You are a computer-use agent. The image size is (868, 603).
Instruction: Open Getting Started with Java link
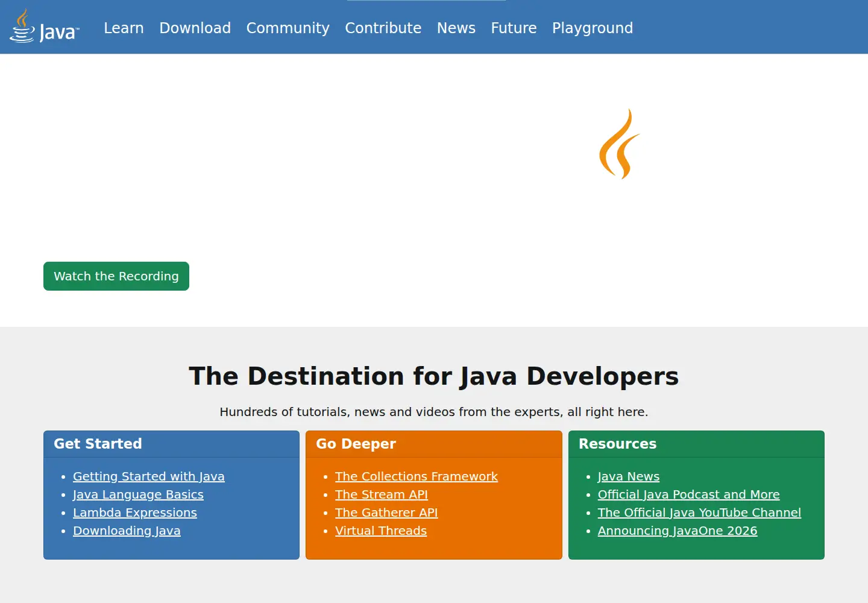149,476
